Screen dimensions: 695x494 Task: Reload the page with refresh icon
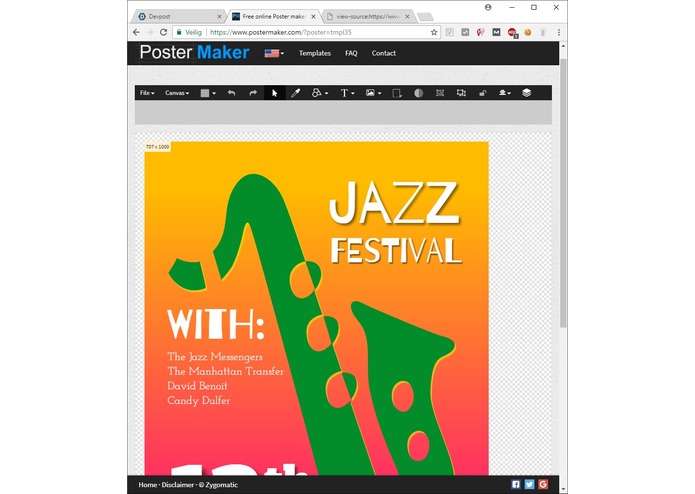tap(164, 32)
